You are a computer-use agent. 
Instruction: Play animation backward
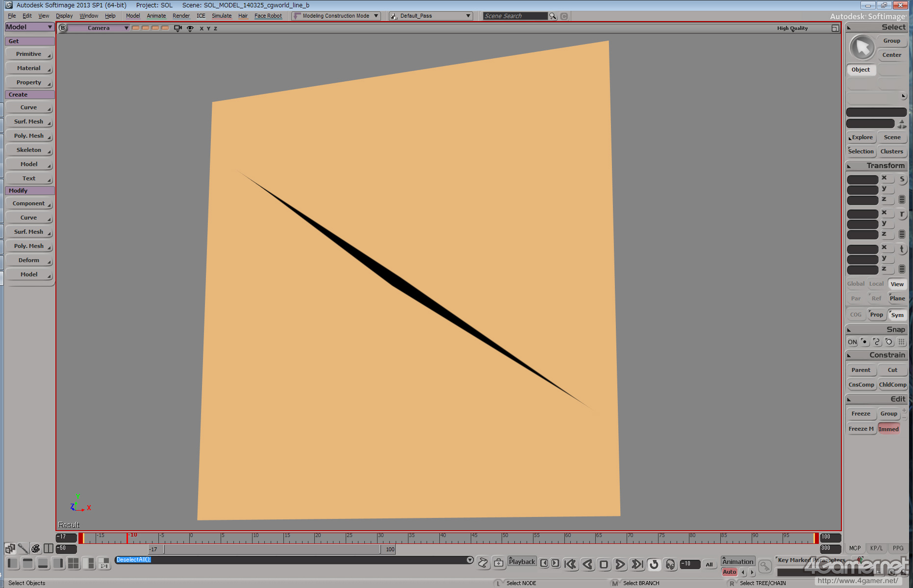tap(587, 564)
